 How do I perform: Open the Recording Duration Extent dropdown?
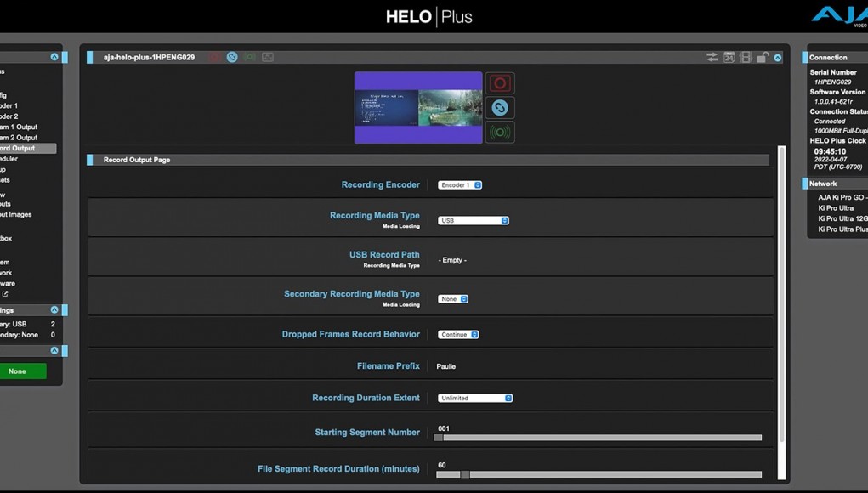pos(475,398)
